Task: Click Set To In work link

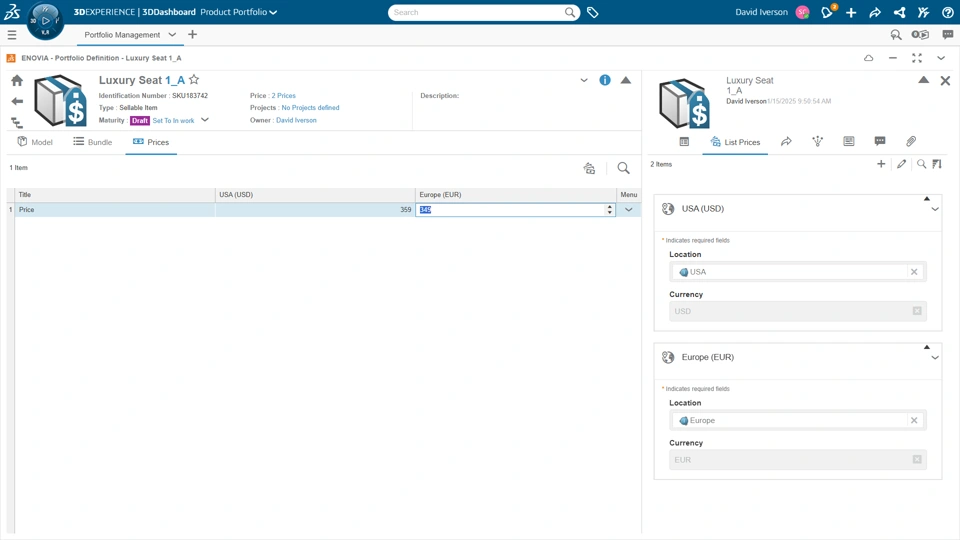Action: coord(173,121)
